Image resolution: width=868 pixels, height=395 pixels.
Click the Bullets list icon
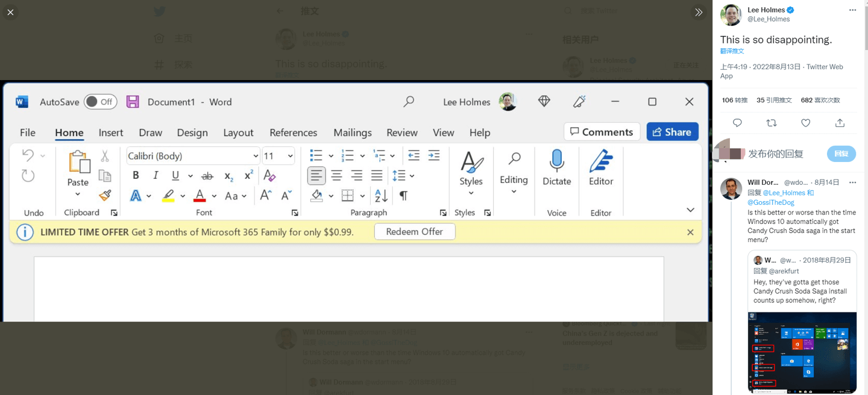[316, 155]
